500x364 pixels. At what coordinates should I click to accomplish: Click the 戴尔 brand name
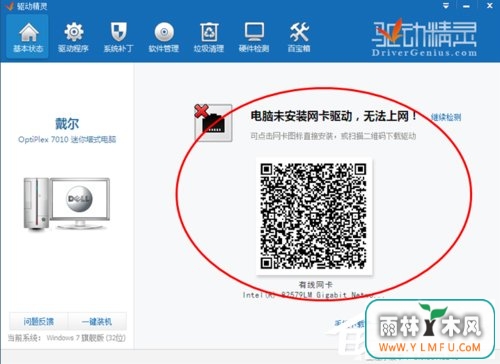pyautogui.click(x=67, y=124)
